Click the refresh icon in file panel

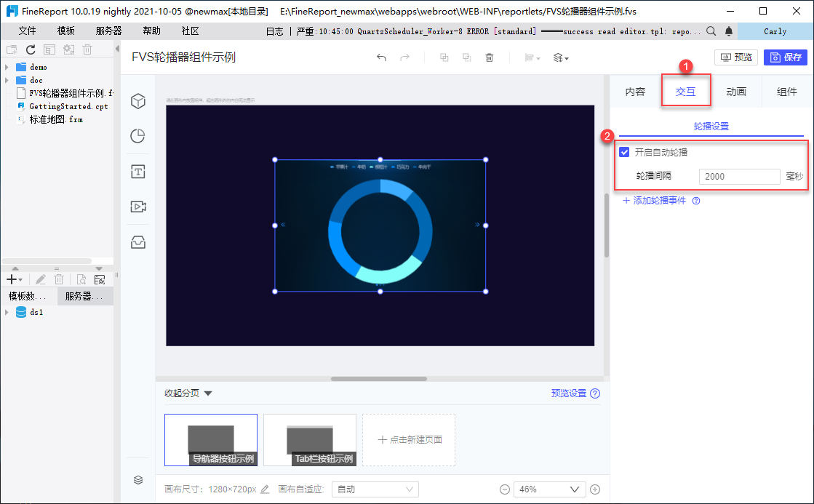pyautogui.click(x=31, y=50)
